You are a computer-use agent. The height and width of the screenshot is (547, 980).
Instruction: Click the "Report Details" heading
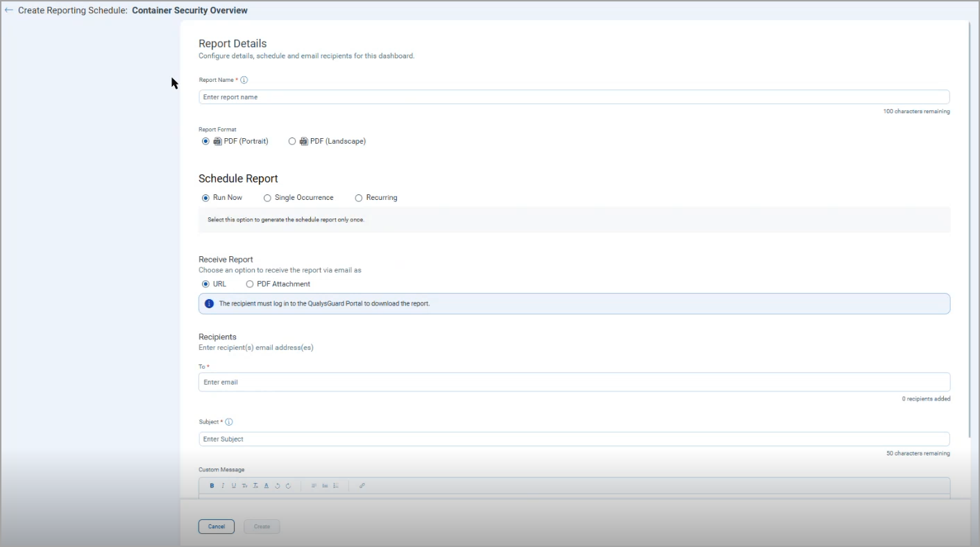233,44
